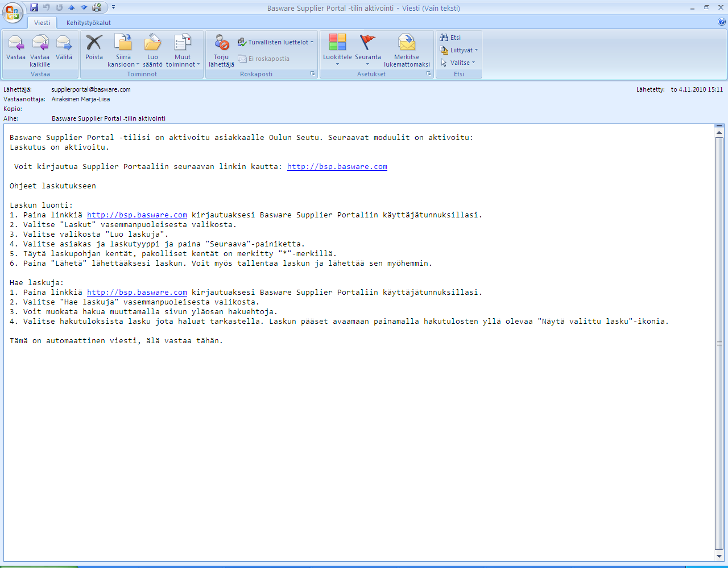This screenshot has height=568, width=728.
Task: Click the subject line next to Aihe
Action: (x=109, y=118)
